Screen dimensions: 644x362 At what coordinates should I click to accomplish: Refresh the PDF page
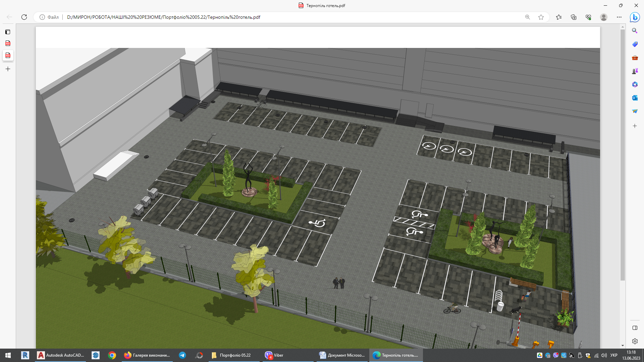(x=24, y=17)
